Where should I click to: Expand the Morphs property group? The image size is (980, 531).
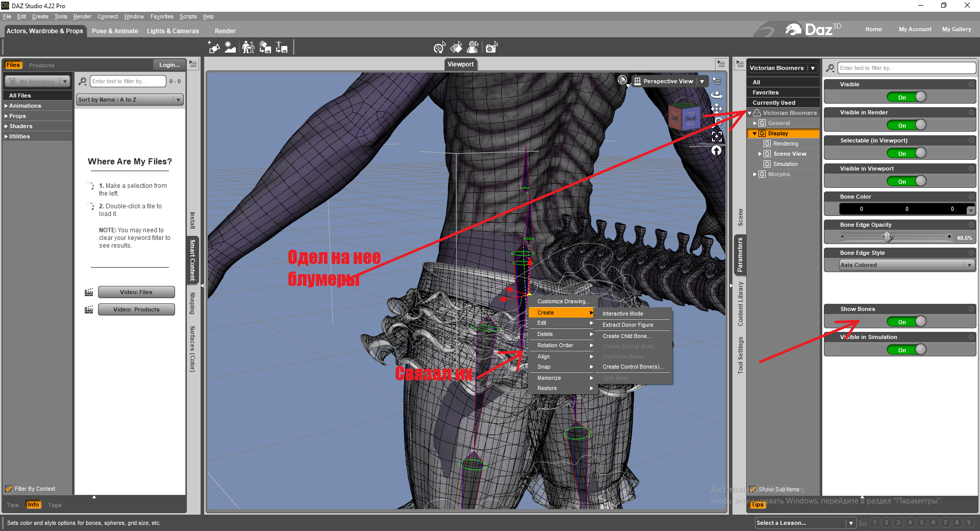755,174
